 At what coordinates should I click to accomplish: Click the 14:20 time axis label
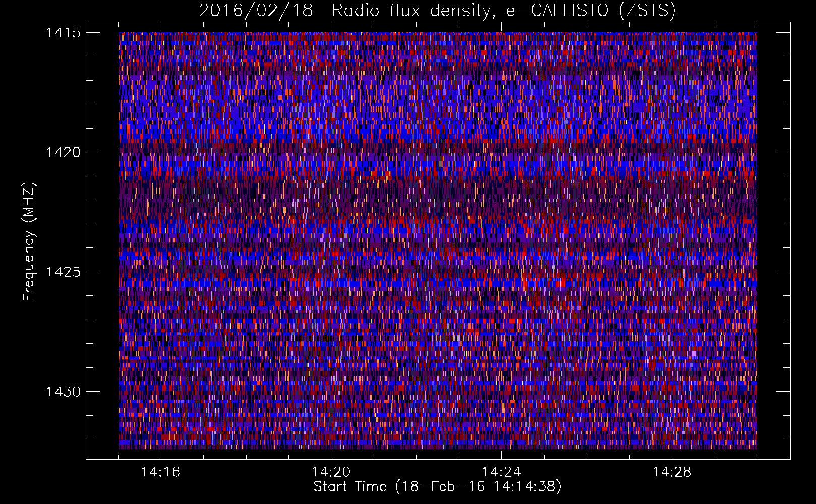(x=331, y=472)
